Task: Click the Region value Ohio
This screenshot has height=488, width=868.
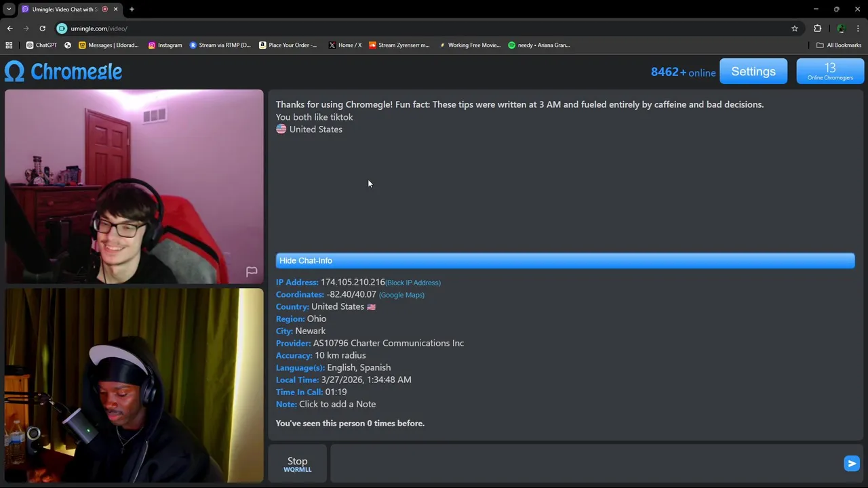Action: (317, 319)
